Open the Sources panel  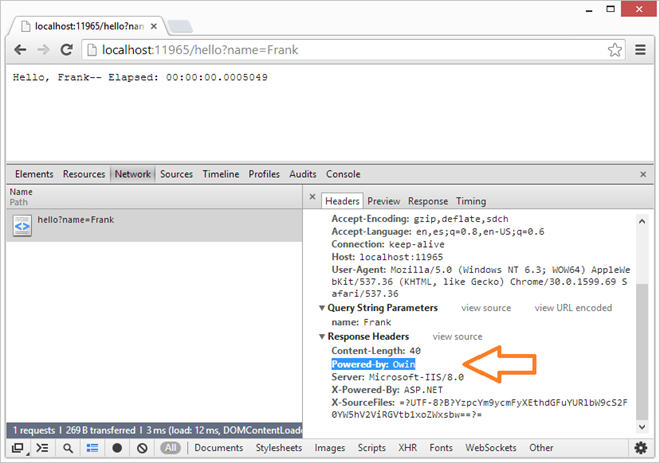tap(176, 174)
